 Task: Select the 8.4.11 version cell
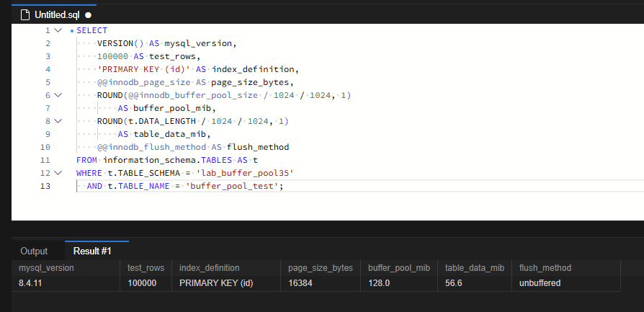[66, 283]
